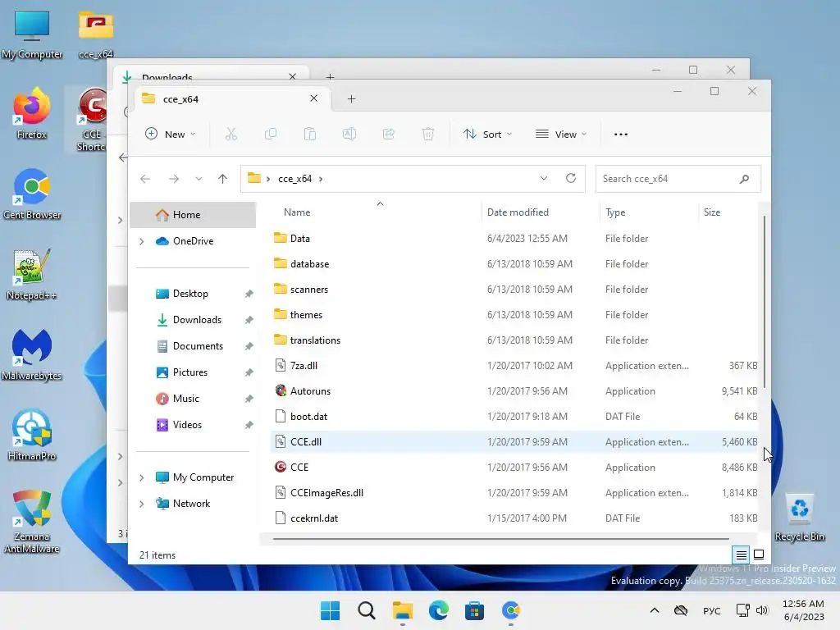840x630 pixels.
Task: Click the Copy icon in toolbar
Action: click(x=271, y=134)
